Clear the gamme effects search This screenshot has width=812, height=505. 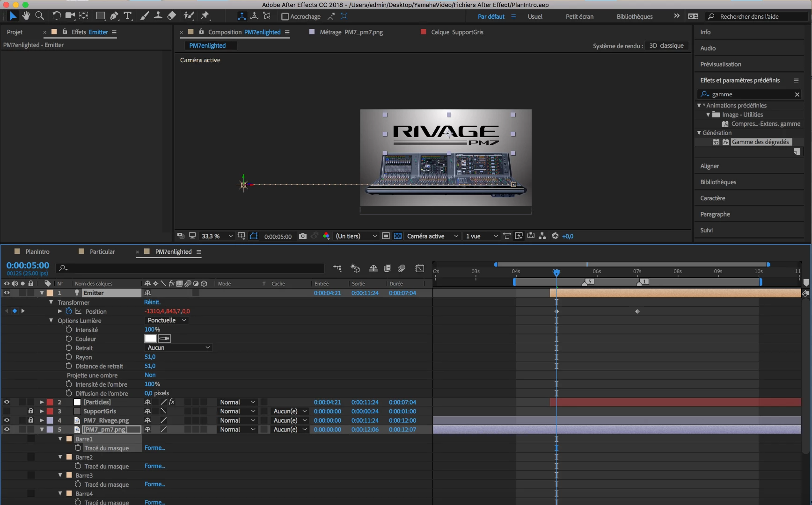point(797,94)
